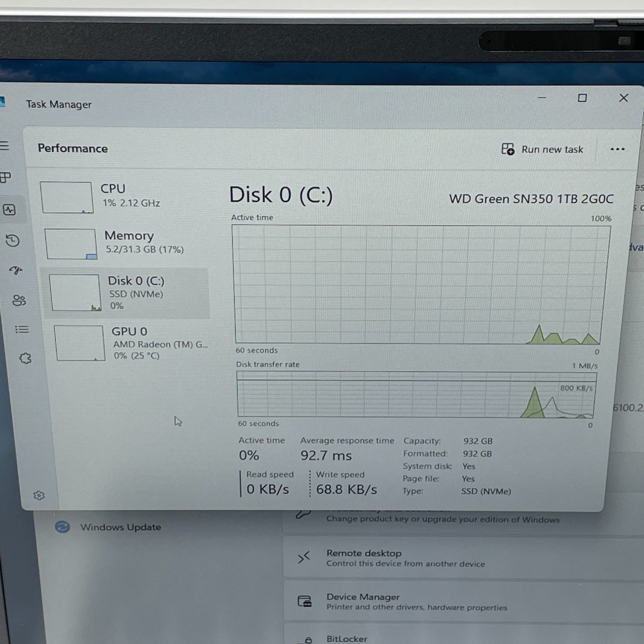Image resolution: width=644 pixels, height=644 pixels.
Task: Open the three-dot more options menu
Action: [617, 149]
